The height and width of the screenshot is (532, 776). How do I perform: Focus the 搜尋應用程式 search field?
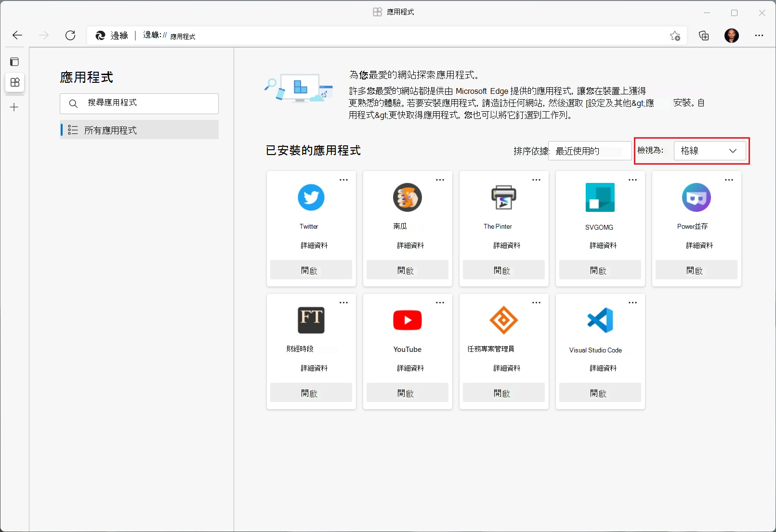tap(139, 104)
